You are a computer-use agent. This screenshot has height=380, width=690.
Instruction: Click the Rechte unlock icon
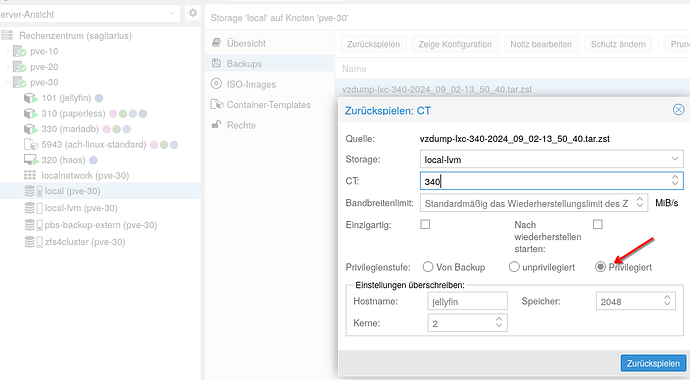point(216,124)
